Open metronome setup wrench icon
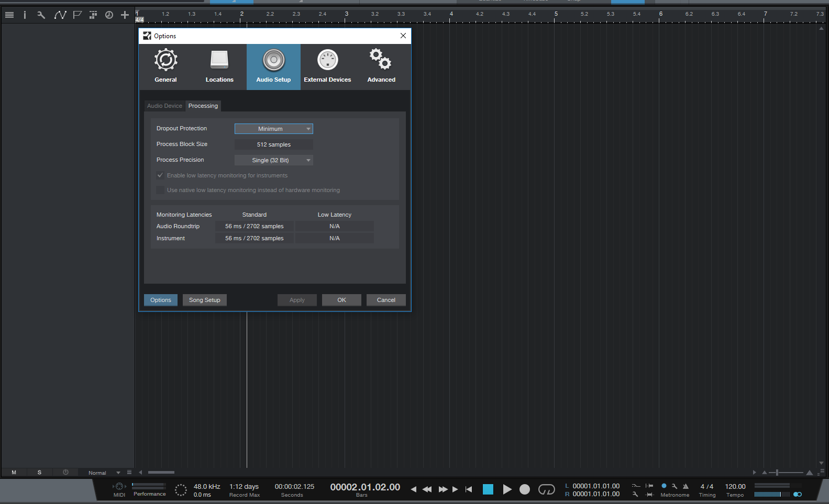The image size is (829, 504). coord(675,486)
